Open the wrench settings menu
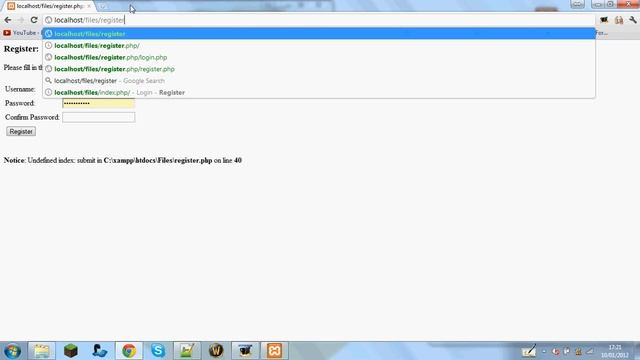Image resolution: width=640 pixels, height=360 pixels. tap(632, 20)
